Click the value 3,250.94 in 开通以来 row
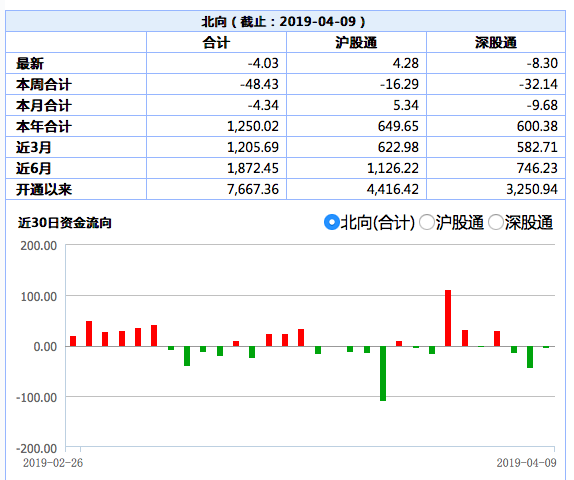This screenshot has width=574, height=480. click(532, 189)
